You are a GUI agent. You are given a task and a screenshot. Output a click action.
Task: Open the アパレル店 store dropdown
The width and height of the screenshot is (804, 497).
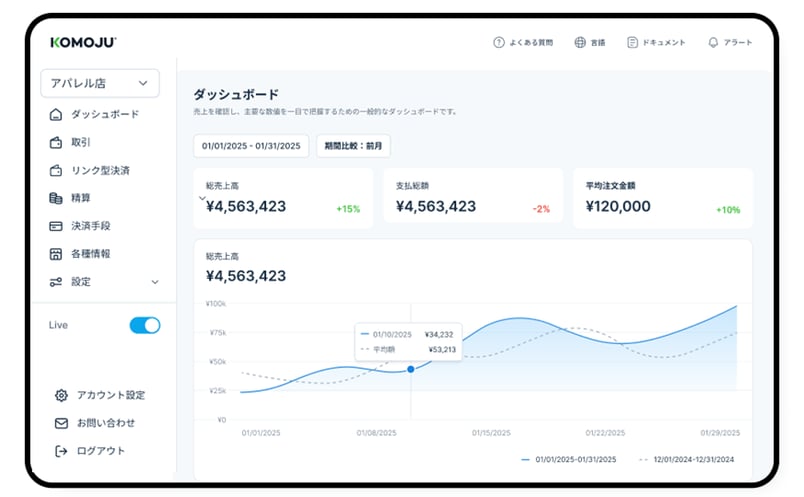click(100, 83)
